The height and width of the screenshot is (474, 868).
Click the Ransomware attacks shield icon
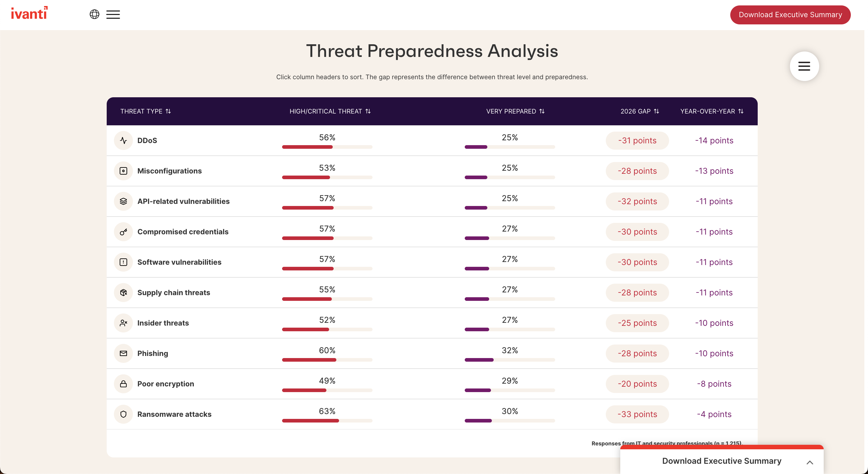(123, 414)
